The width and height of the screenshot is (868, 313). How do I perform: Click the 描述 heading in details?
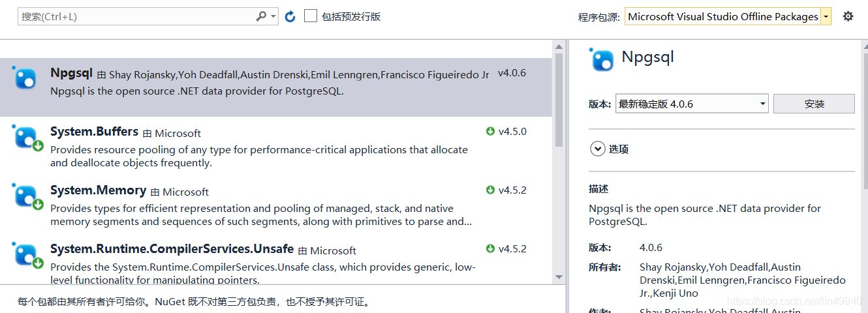pyautogui.click(x=598, y=189)
